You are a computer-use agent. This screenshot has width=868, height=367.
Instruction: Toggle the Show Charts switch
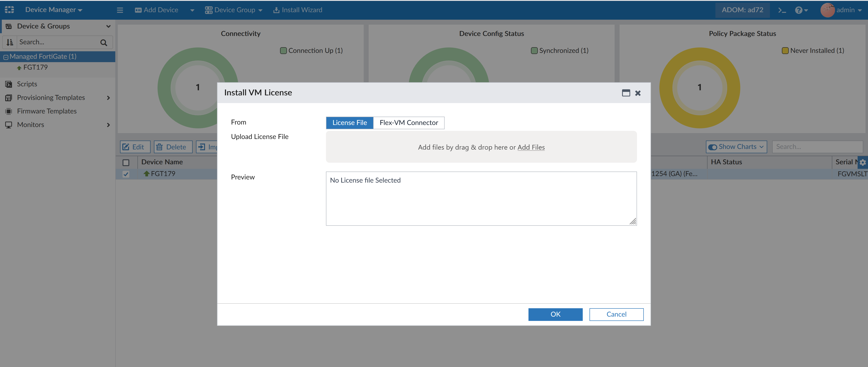click(712, 147)
